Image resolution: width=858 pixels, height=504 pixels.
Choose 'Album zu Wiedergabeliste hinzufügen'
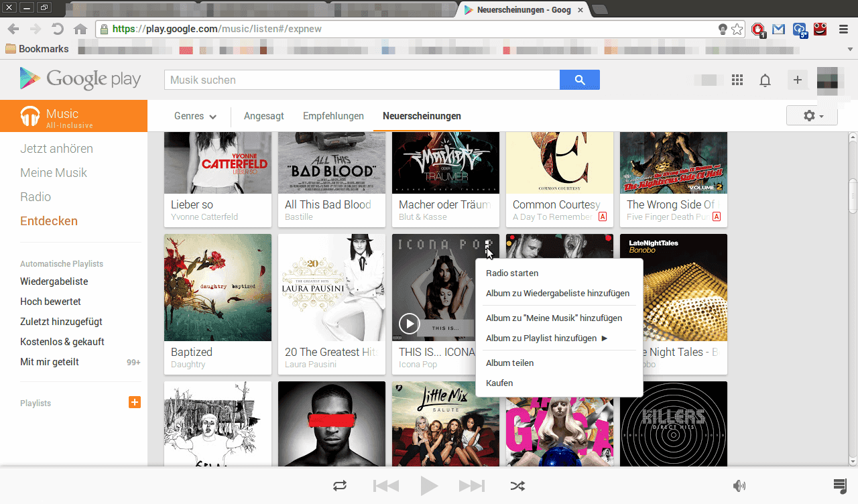point(560,294)
